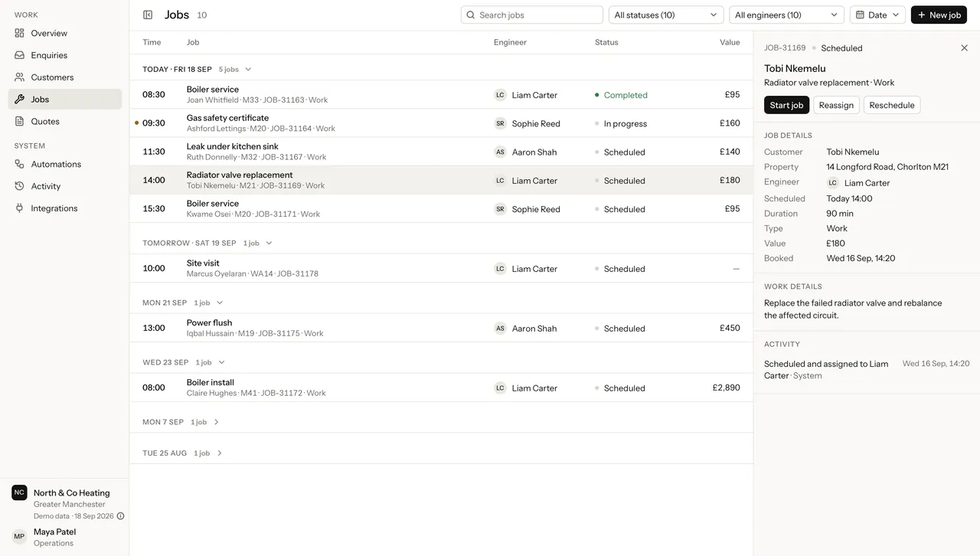Screen dimensions: 980x556
Task: Navigate to Customers
Action: pyautogui.click(x=65, y=77)
